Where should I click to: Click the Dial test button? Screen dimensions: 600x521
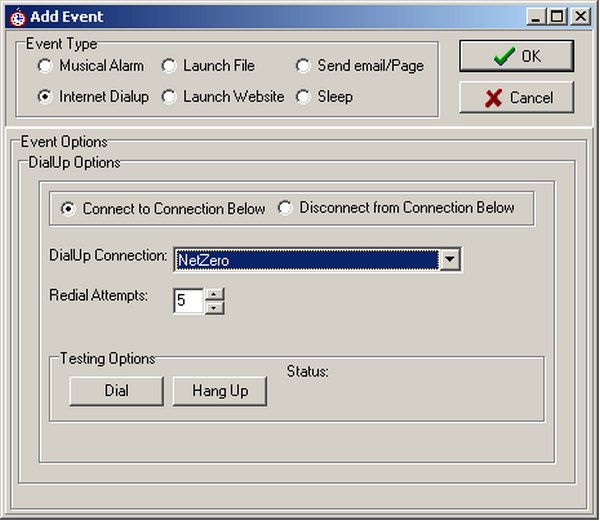tap(117, 391)
